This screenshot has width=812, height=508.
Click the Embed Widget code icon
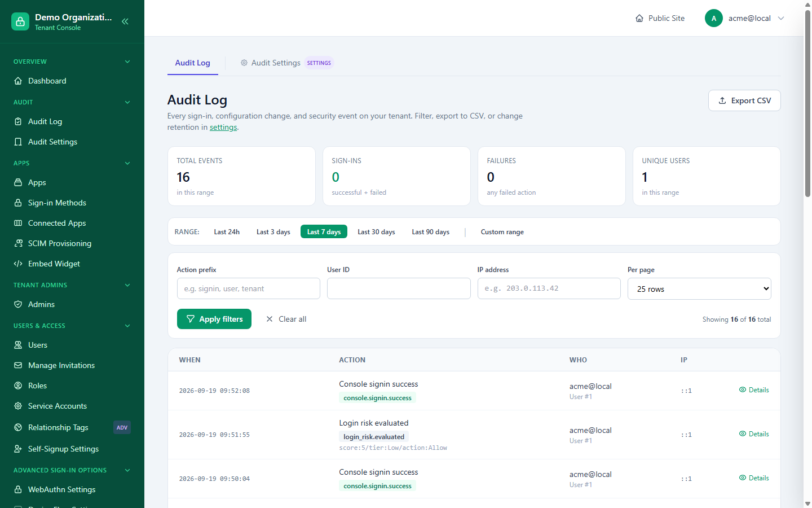point(18,264)
